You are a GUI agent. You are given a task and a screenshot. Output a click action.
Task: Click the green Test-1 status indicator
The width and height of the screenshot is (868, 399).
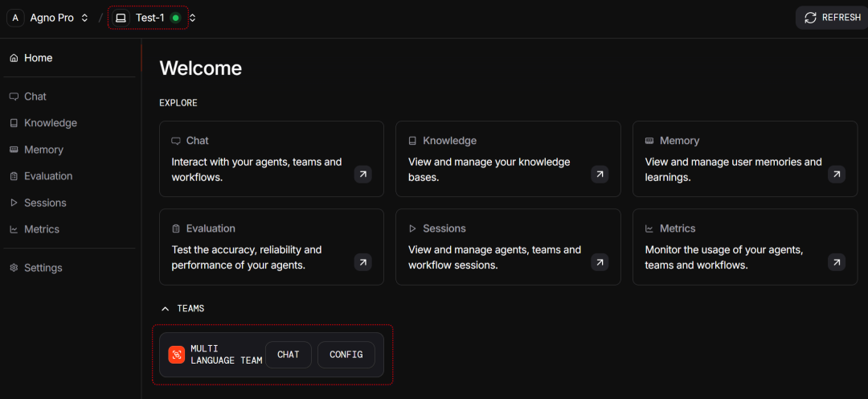click(175, 18)
